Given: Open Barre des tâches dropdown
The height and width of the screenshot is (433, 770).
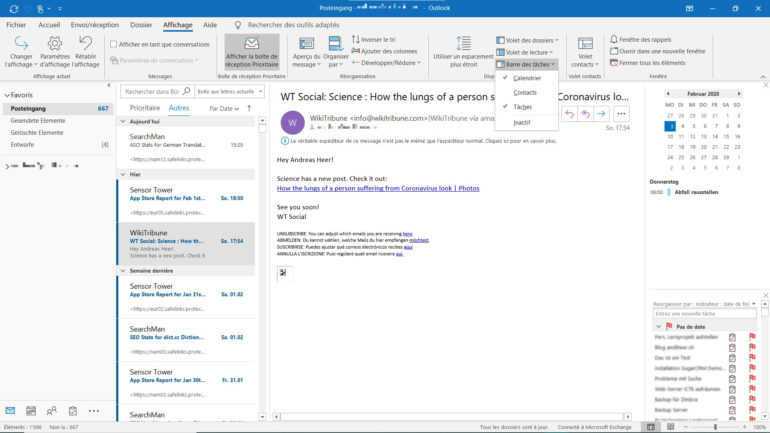Looking at the screenshot, I should (x=526, y=64).
